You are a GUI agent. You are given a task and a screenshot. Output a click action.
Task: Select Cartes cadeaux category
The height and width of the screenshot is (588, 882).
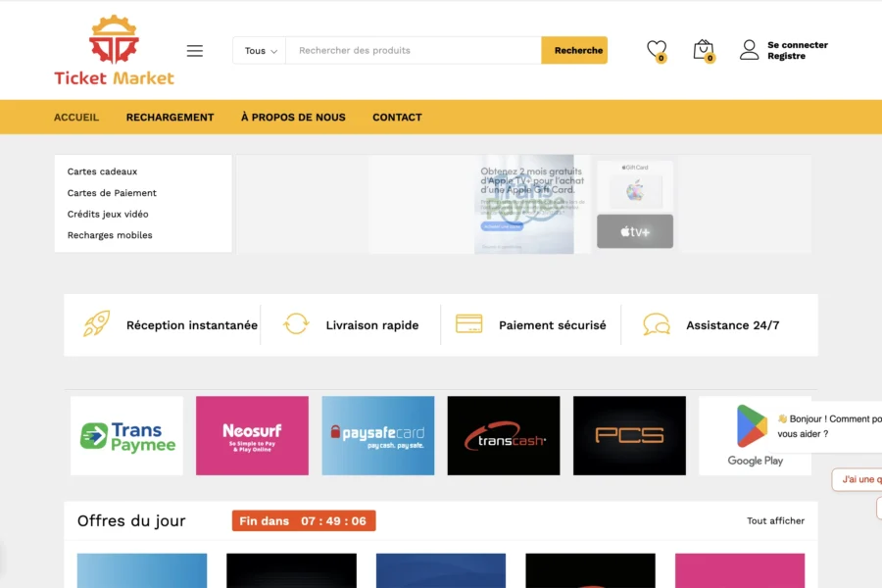point(102,171)
